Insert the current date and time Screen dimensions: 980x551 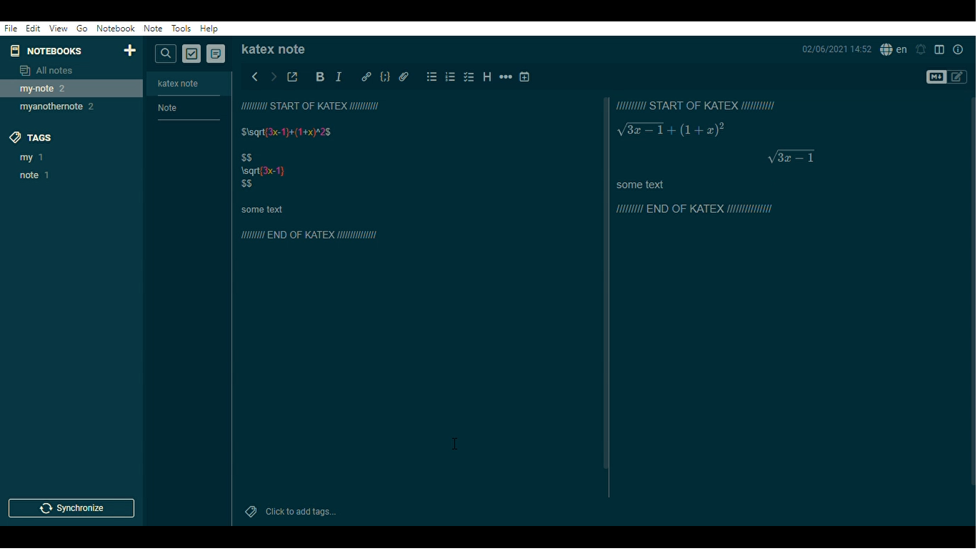click(x=524, y=76)
